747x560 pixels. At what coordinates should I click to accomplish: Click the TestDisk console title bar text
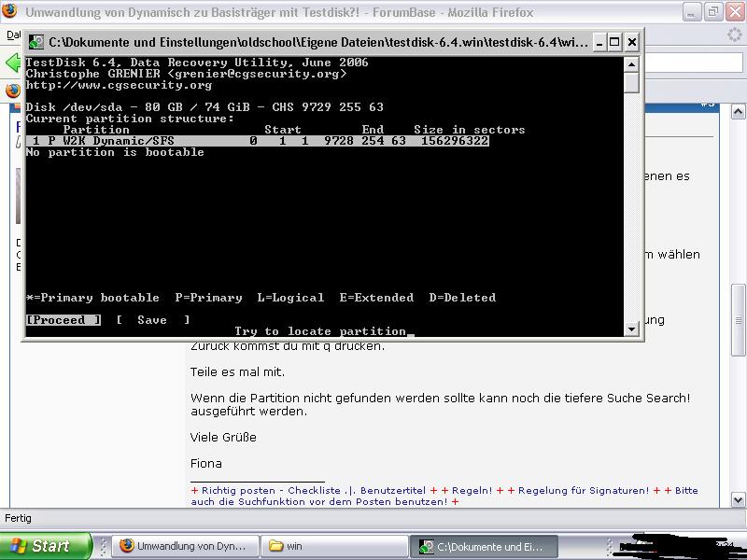pyautogui.click(x=317, y=42)
